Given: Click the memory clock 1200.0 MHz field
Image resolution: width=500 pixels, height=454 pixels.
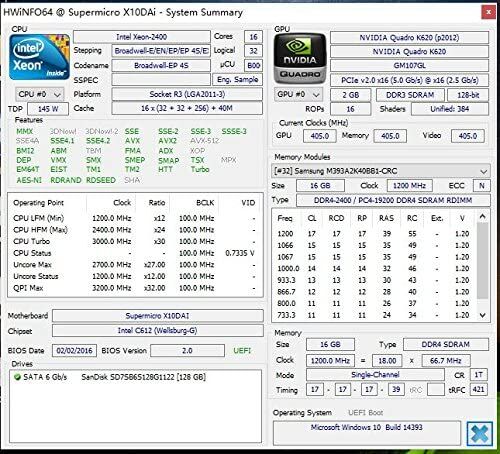Looking at the screenshot, I should (x=330, y=361).
